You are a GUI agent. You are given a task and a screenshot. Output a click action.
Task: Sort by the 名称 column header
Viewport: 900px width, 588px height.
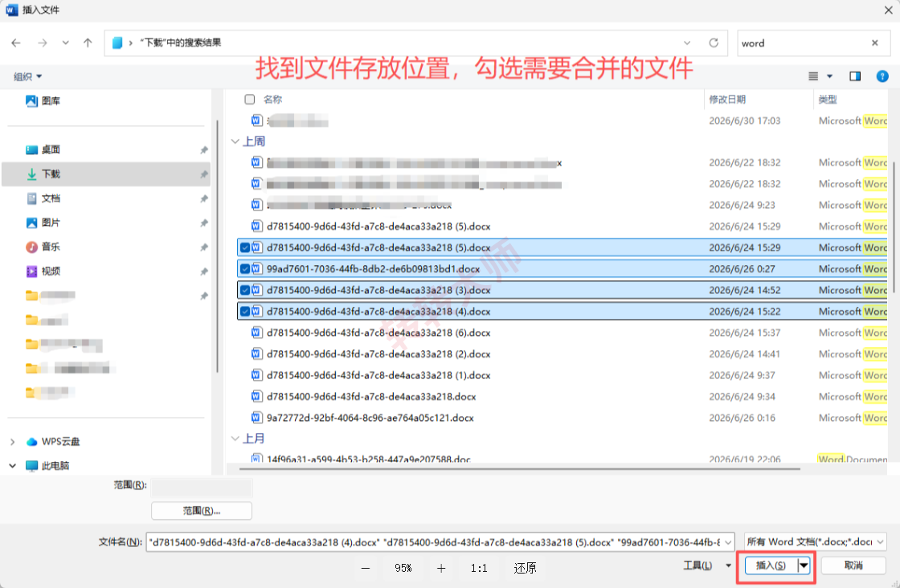pyautogui.click(x=272, y=100)
